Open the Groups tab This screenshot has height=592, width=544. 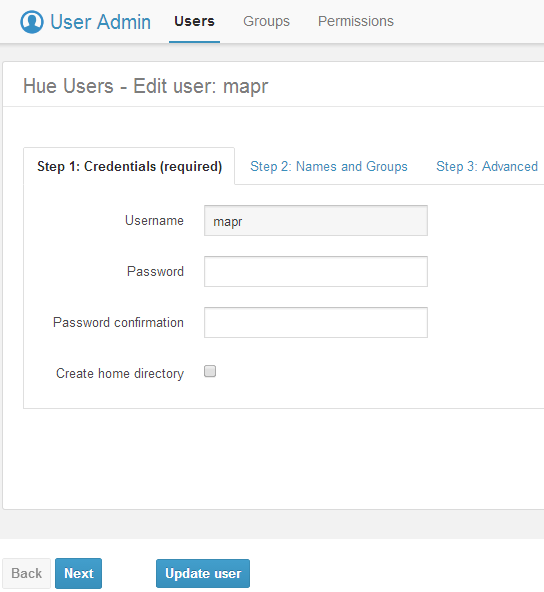(267, 21)
